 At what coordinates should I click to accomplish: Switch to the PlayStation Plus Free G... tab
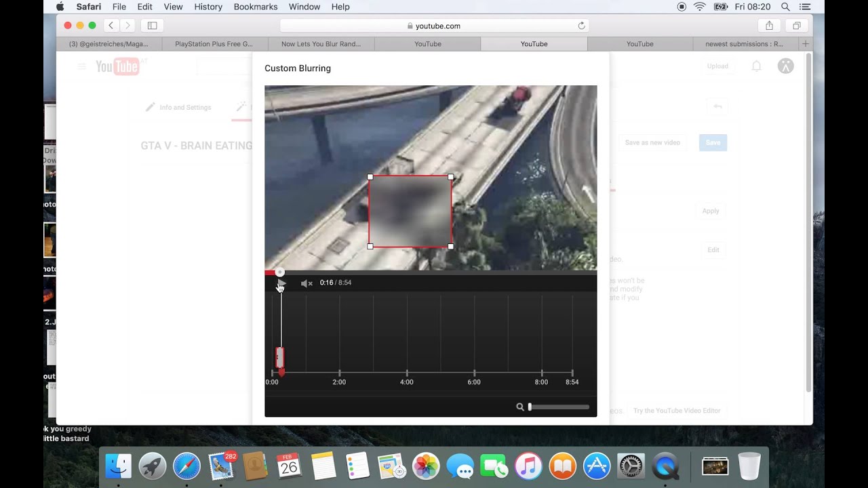click(214, 44)
